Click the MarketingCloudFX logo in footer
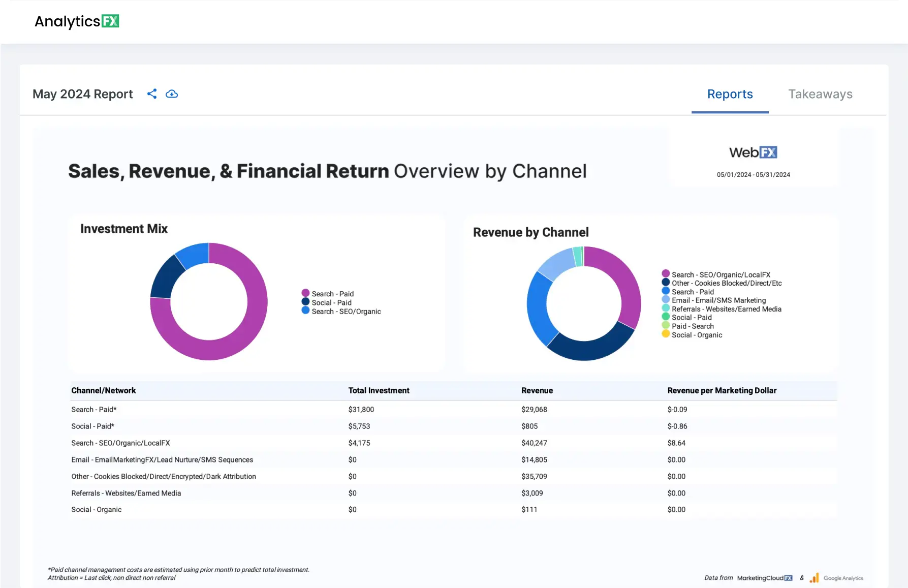 [x=765, y=578]
